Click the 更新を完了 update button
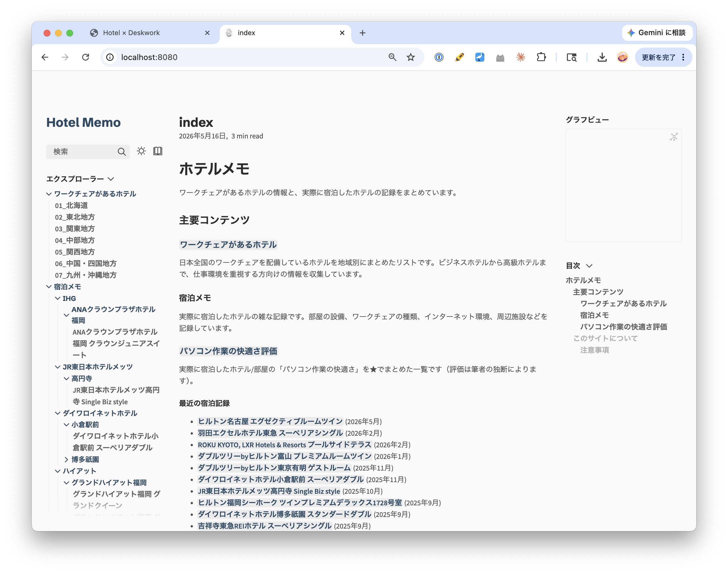Image resolution: width=728 pixels, height=573 pixels. [658, 57]
